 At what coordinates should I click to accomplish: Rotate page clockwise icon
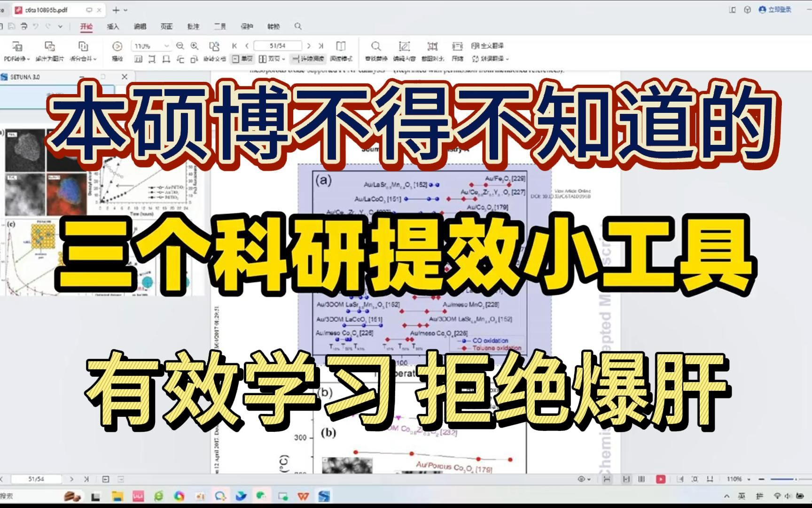click(194, 59)
